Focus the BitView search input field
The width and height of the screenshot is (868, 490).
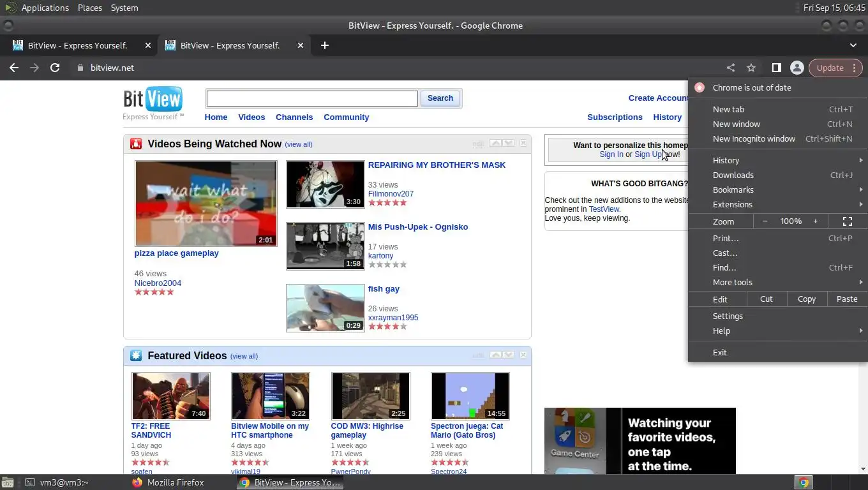[x=312, y=98]
